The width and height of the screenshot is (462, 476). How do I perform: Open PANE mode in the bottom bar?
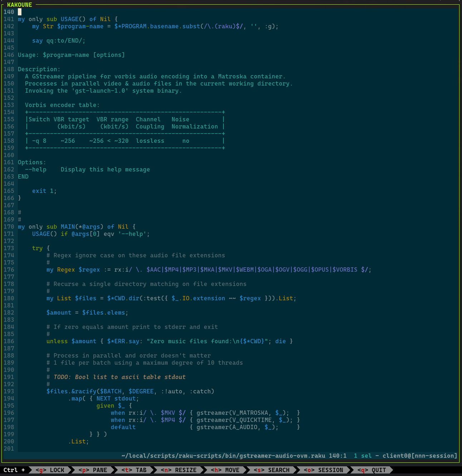[93, 470]
